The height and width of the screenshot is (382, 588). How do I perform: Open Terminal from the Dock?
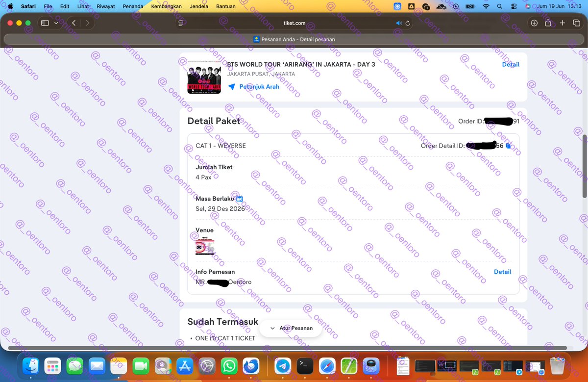pyautogui.click(x=305, y=366)
